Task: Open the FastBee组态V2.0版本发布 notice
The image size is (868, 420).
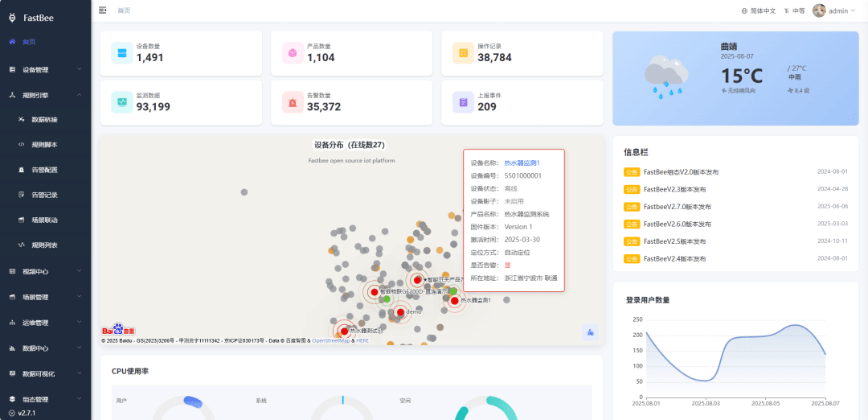Action: [681, 172]
